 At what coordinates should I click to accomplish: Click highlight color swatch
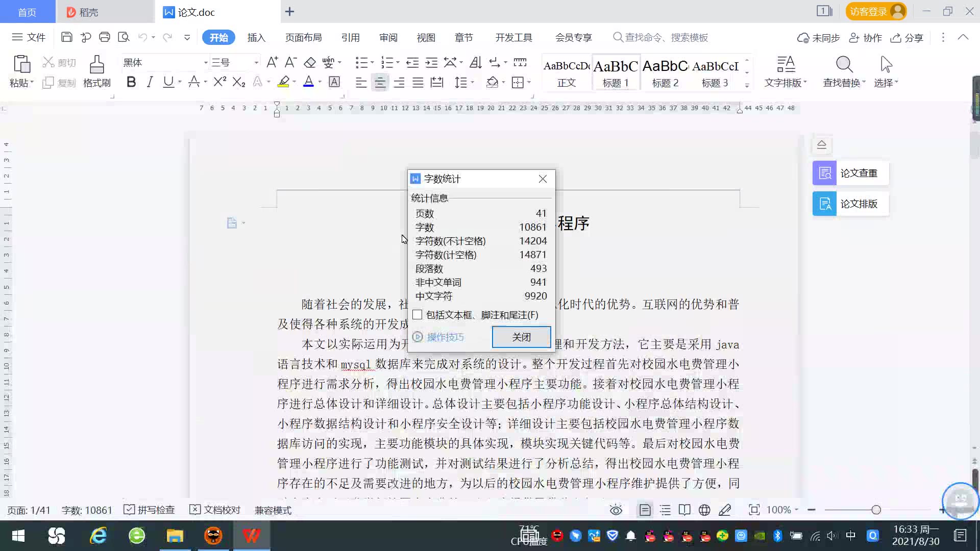click(x=283, y=82)
